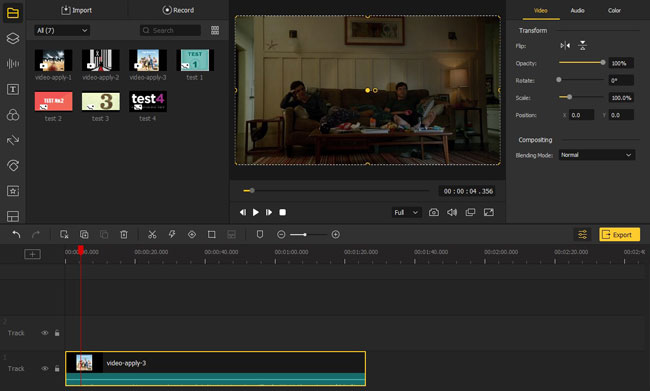
Task: Switch to the Video properties tab
Action: tap(541, 10)
